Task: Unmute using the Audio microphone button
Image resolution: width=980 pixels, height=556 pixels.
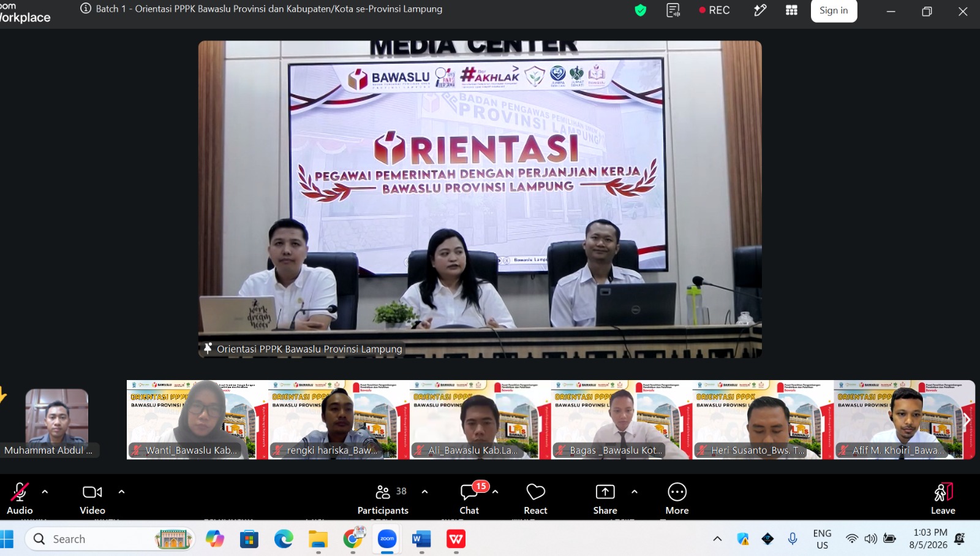Action: click(x=20, y=498)
